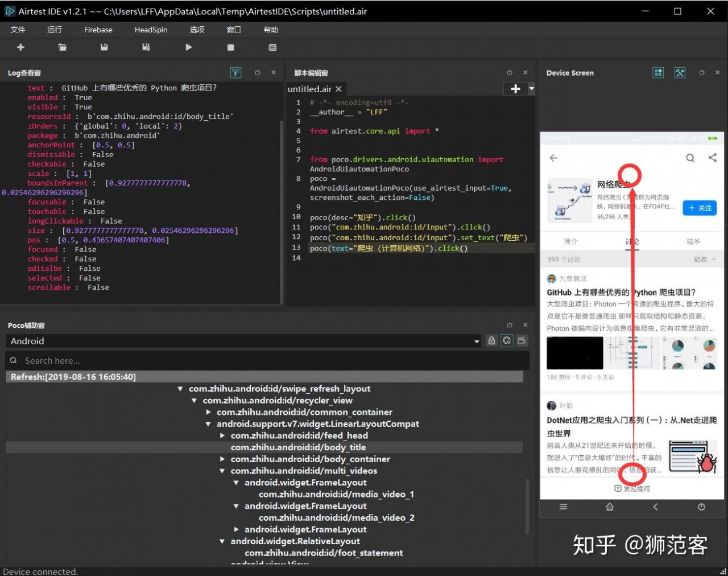Add a new script tab with plus button
728x576 pixels.
tap(516, 89)
